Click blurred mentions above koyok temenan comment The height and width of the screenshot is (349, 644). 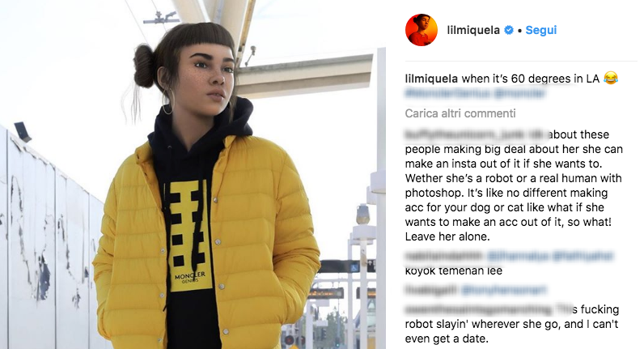(x=550, y=256)
